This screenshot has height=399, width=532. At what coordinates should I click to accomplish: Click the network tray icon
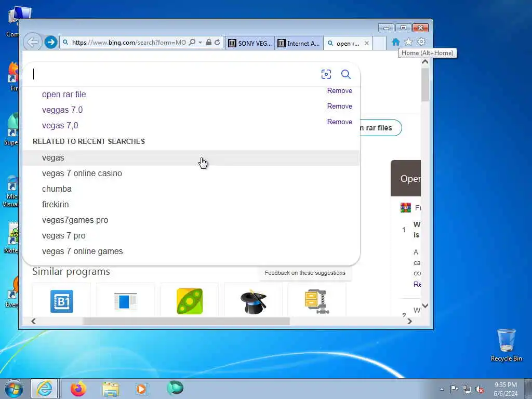pos(467,389)
